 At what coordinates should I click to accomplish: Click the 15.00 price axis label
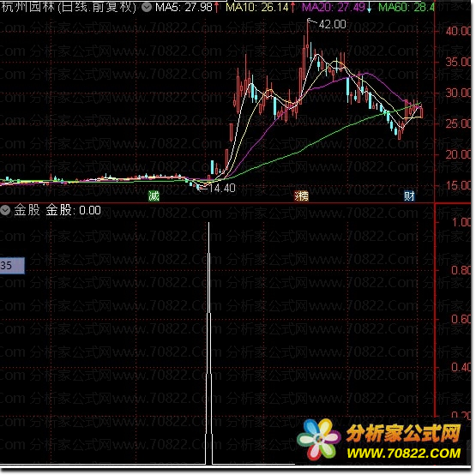(x=458, y=185)
